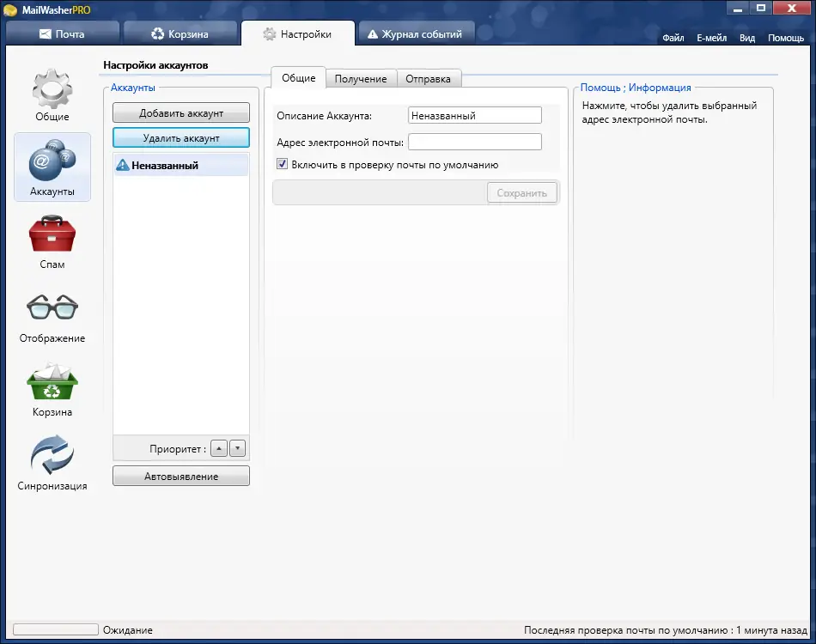Open the Помощь menu

tap(786, 38)
